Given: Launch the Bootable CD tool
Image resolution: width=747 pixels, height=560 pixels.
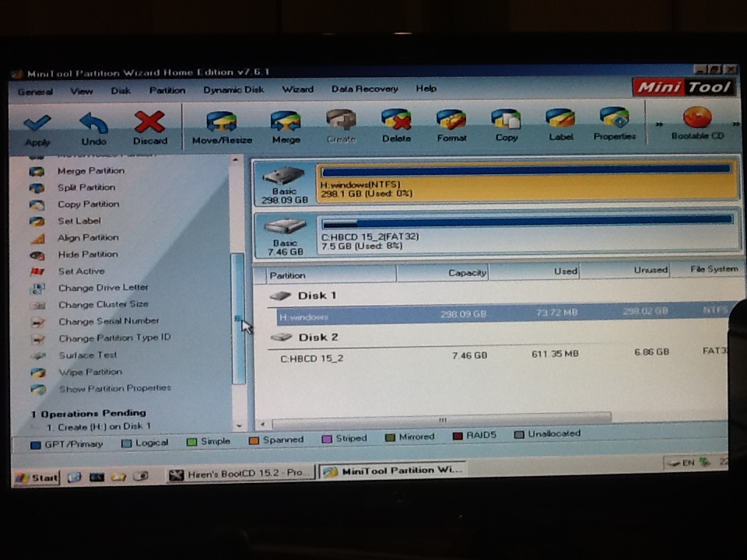Looking at the screenshot, I should tap(697, 123).
